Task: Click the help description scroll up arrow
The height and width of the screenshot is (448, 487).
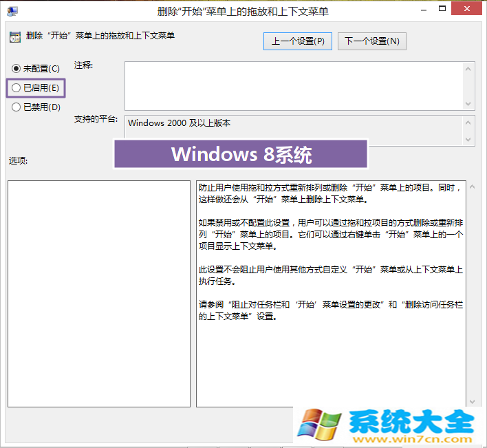Action: [472, 186]
